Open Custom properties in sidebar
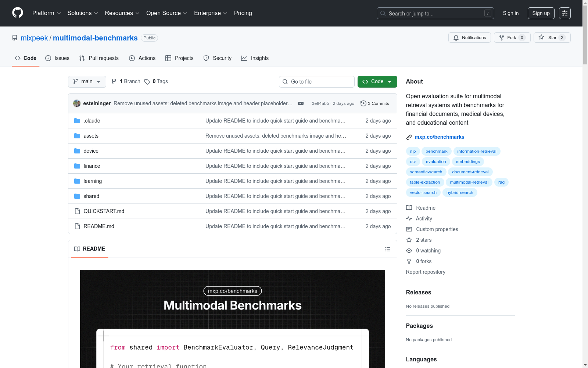 pyautogui.click(x=432, y=229)
